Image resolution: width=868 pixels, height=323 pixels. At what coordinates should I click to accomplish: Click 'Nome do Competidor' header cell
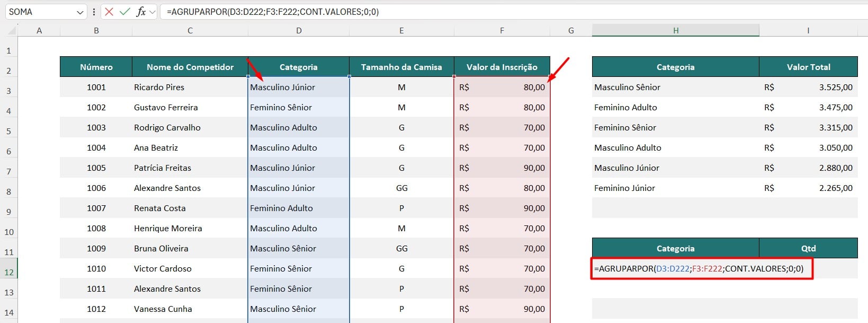[190, 67]
